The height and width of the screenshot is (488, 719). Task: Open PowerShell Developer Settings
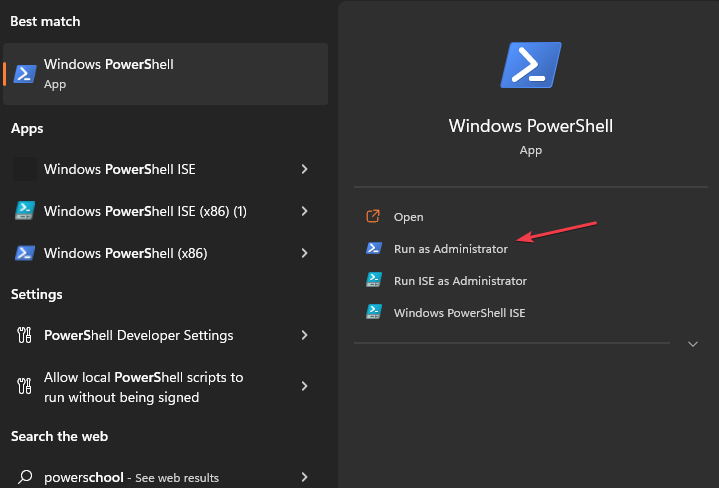coord(166,335)
